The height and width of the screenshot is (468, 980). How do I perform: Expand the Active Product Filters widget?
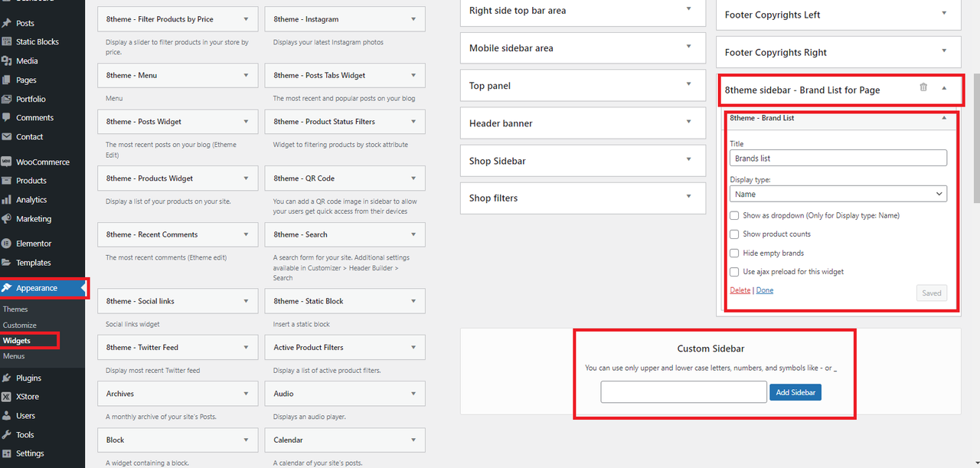click(413, 348)
